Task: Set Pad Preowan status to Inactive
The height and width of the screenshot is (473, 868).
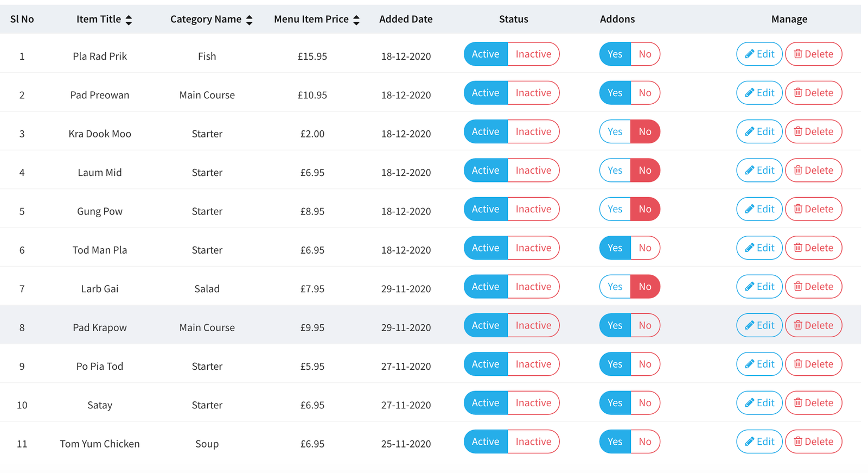Action: (x=533, y=93)
